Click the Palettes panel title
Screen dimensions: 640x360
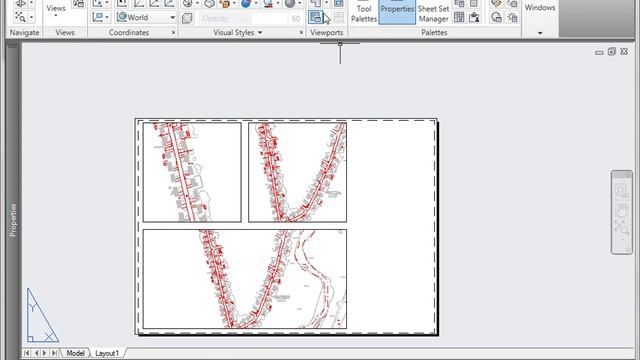pyautogui.click(x=434, y=32)
